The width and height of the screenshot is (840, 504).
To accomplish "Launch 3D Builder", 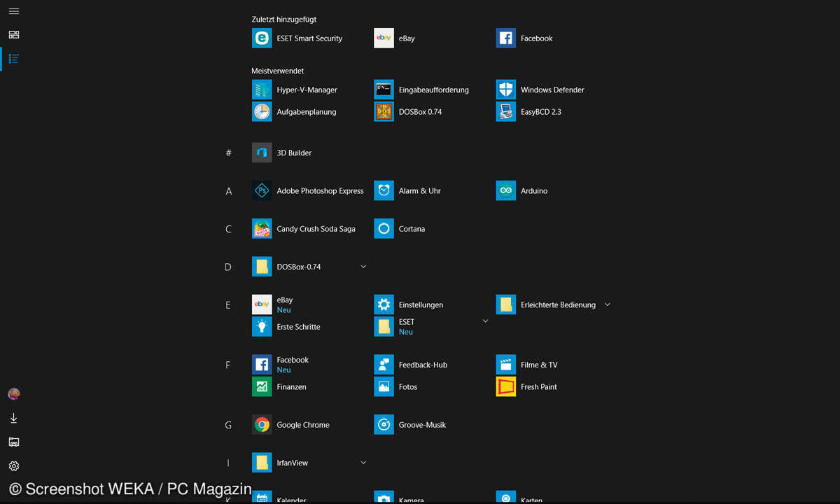I will pos(282,153).
